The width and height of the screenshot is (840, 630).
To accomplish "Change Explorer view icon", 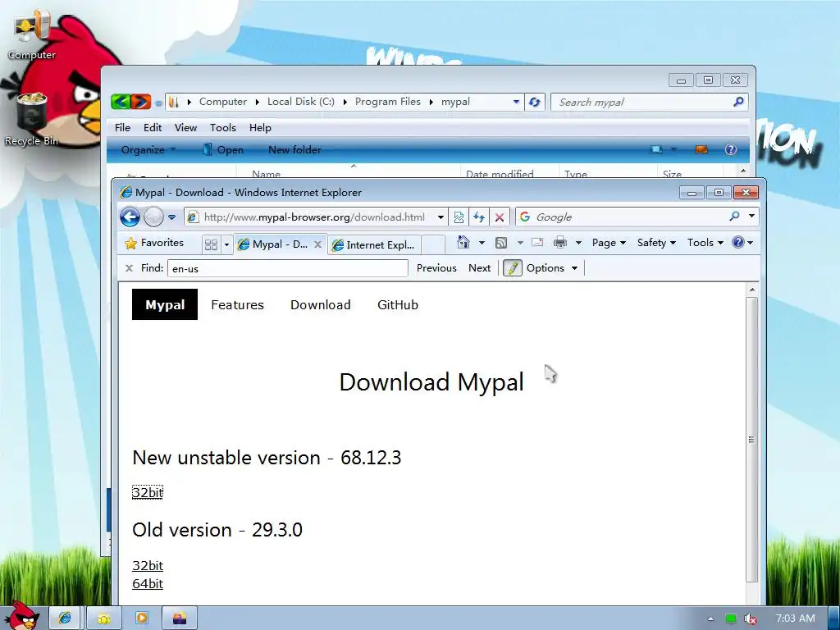I will click(656, 149).
